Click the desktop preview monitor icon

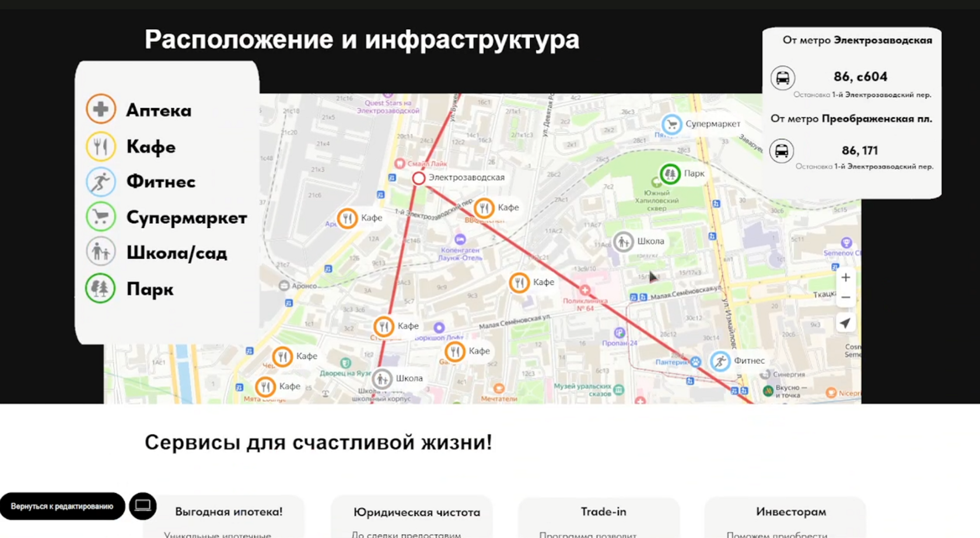click(143, 505)
